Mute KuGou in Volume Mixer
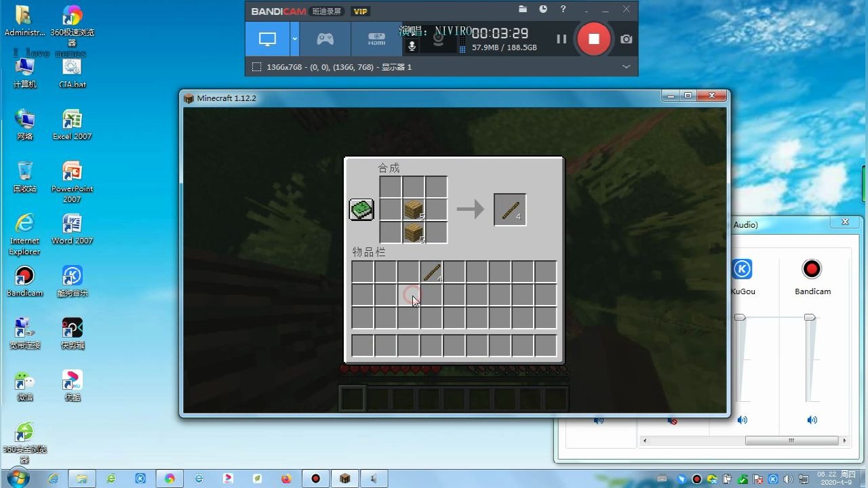The image size is (868, 488). click(742, 420)
